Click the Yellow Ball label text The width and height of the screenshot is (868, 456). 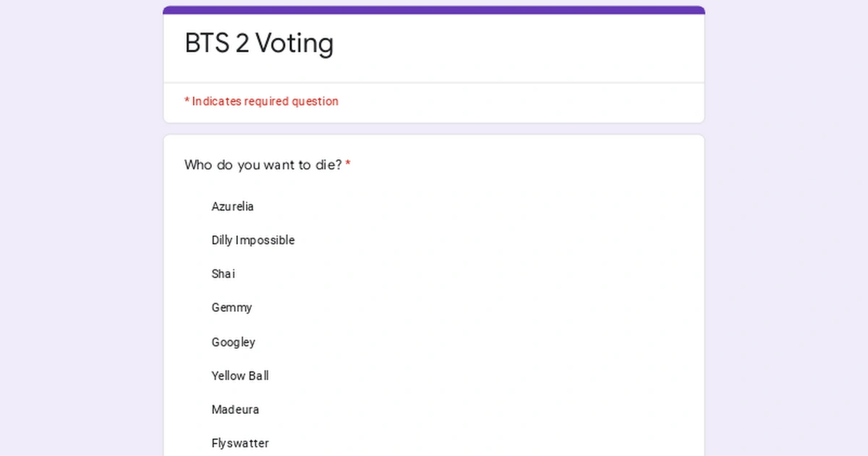[240, 376]
